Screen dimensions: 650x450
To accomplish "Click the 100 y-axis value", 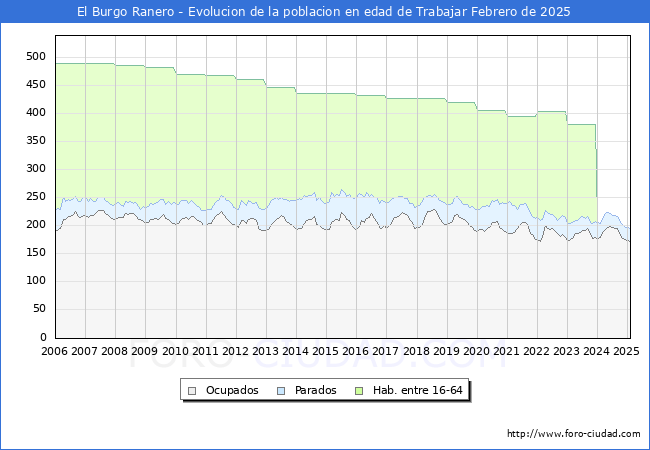I will pyautogui.click(x=36, y=281).
